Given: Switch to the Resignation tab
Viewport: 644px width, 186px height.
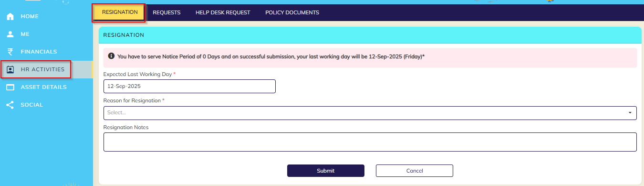Looking at the screenshot, I should (120, 12).
